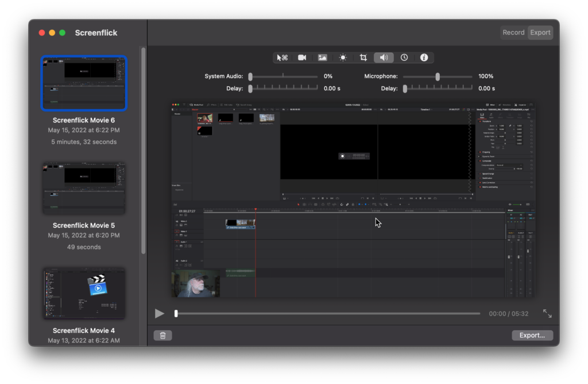Open the crop settings tab
588x384 pixels.
pos(363,57)
